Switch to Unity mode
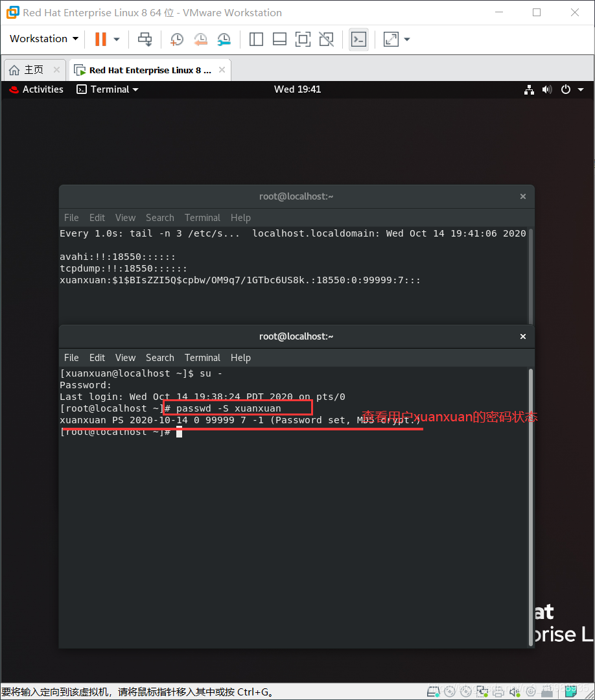The width and height of the screenshot is (595, 700). click(x=326, y=40)
